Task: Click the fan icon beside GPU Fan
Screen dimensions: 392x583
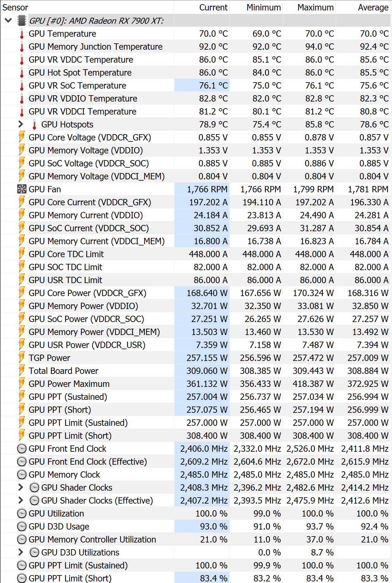Action: (21, 189)
